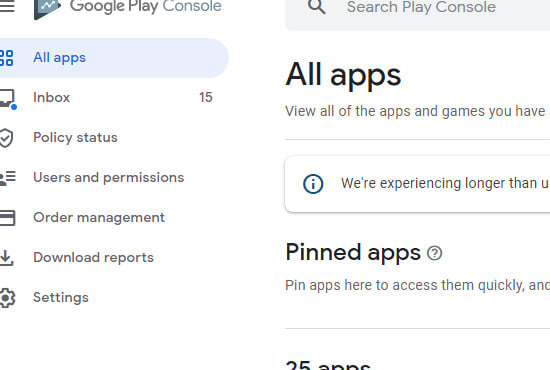The image size is (550, 370).
Task: Open Order management
Action: 99,217
